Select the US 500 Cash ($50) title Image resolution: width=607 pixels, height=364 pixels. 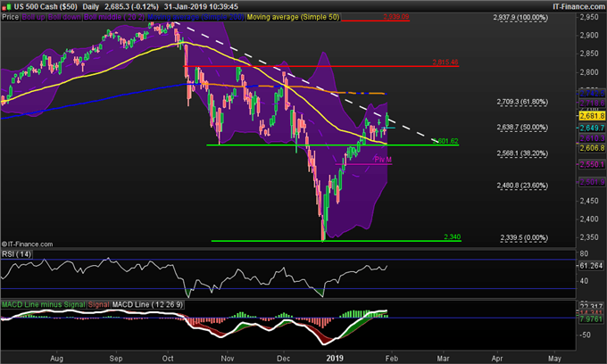(x=46, y=6)
